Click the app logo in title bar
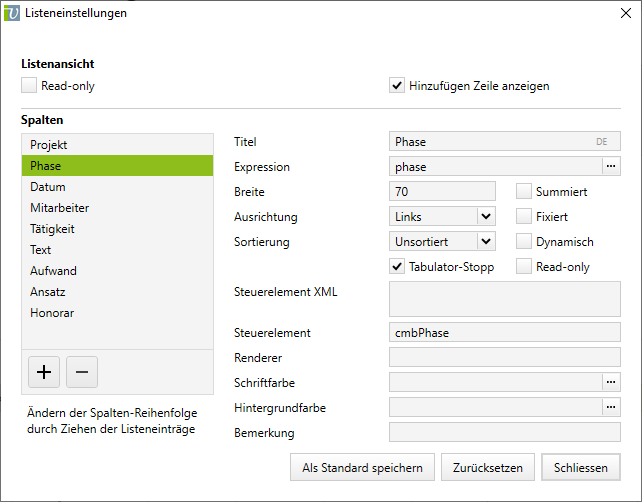 click(13, 13)
